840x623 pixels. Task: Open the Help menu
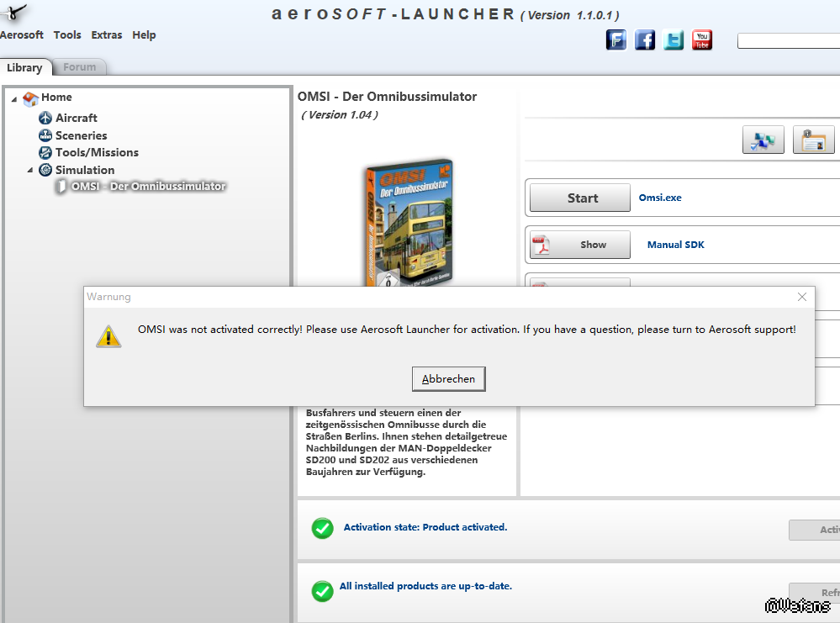pos(144,34)
